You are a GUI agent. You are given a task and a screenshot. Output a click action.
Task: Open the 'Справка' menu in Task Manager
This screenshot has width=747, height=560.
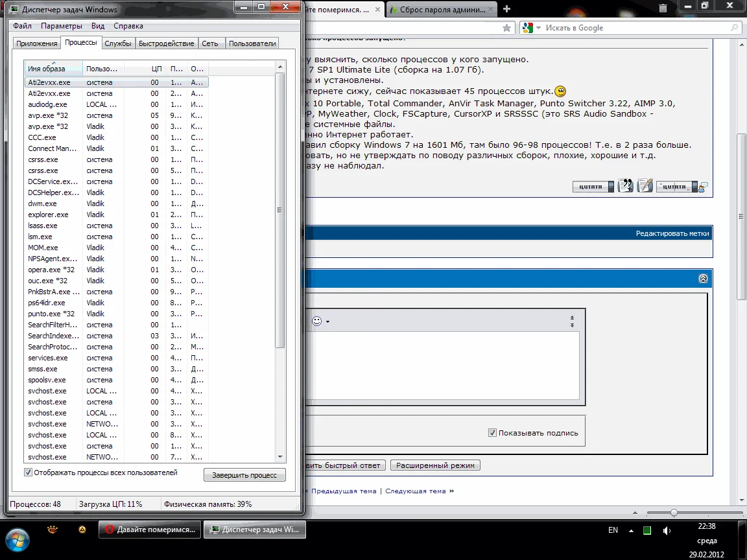(x=128, y=26)
